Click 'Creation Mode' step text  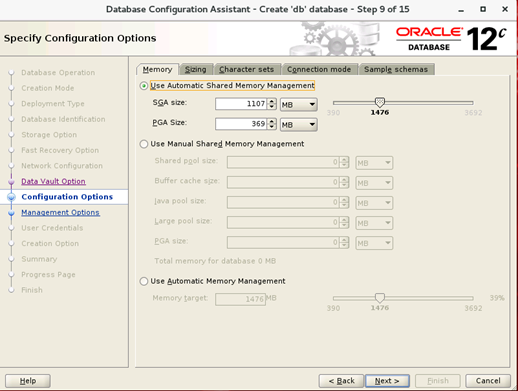(x=48, y=88)
